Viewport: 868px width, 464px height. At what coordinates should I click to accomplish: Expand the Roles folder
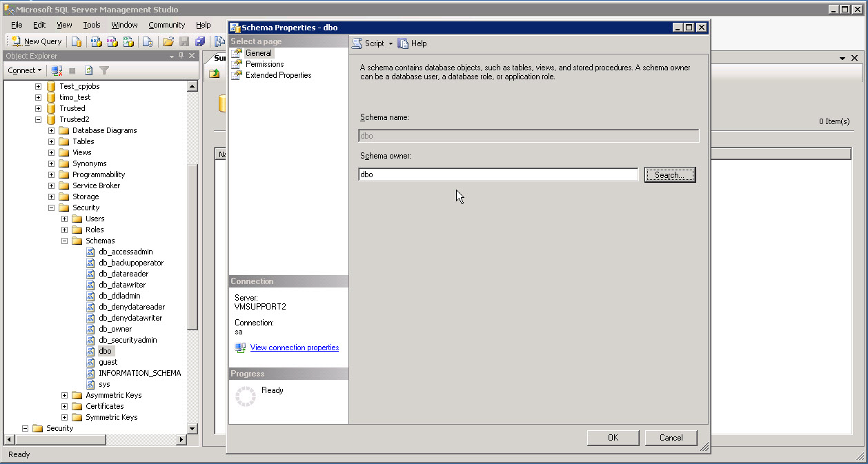click(x=65, y=230)
